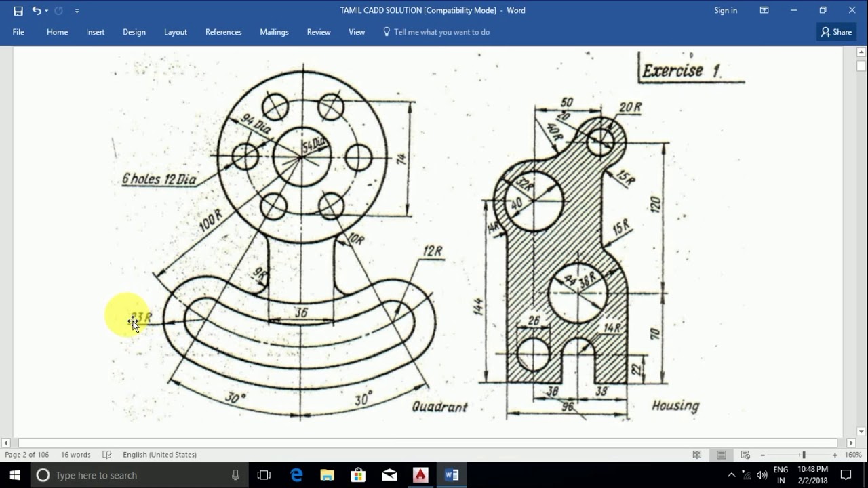Switch to the Home ribbon tab
Image resolution: width=868 pixels, height=488 pixels.
click(57, 32)
